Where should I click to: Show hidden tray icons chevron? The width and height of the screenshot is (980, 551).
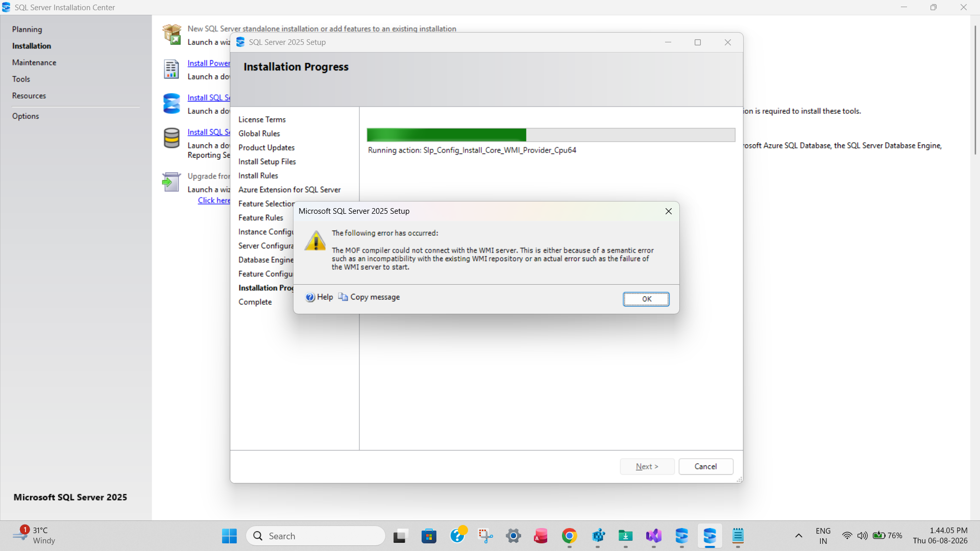point(799,536)
